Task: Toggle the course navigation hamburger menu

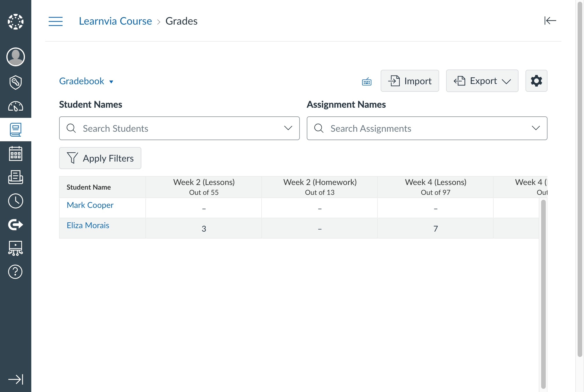Action: pos(56,21)
